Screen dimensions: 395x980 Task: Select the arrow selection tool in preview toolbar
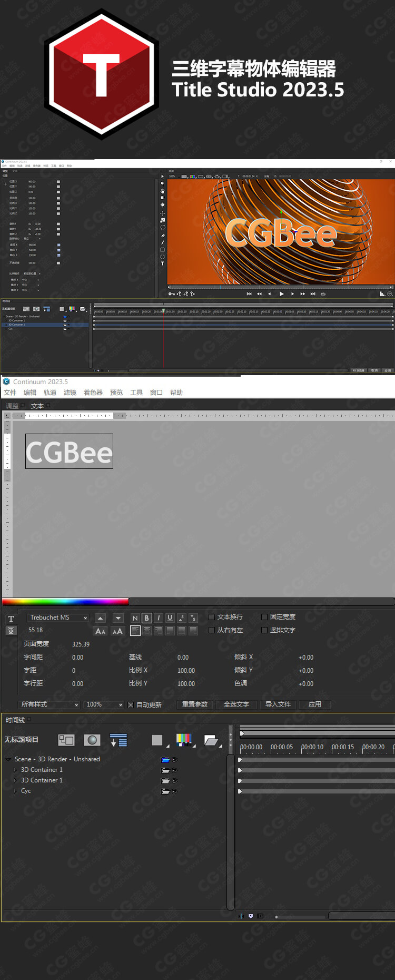(x=162, y=177)
